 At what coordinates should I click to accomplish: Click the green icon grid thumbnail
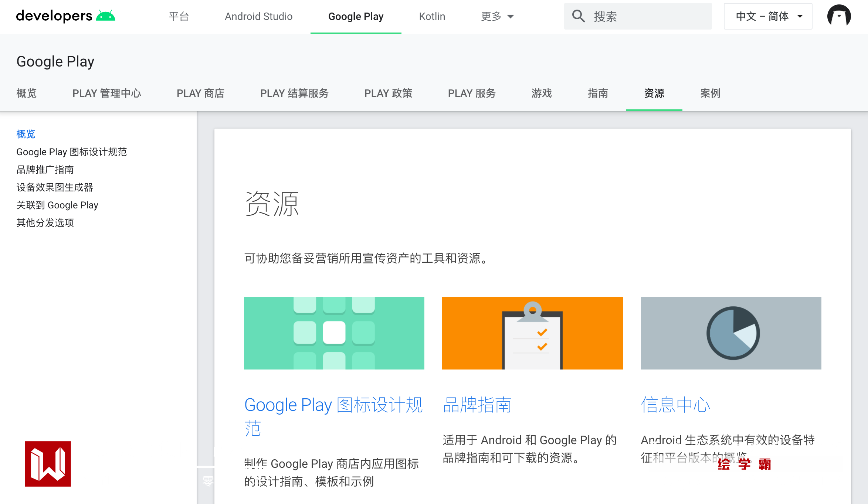click(334, 333)
